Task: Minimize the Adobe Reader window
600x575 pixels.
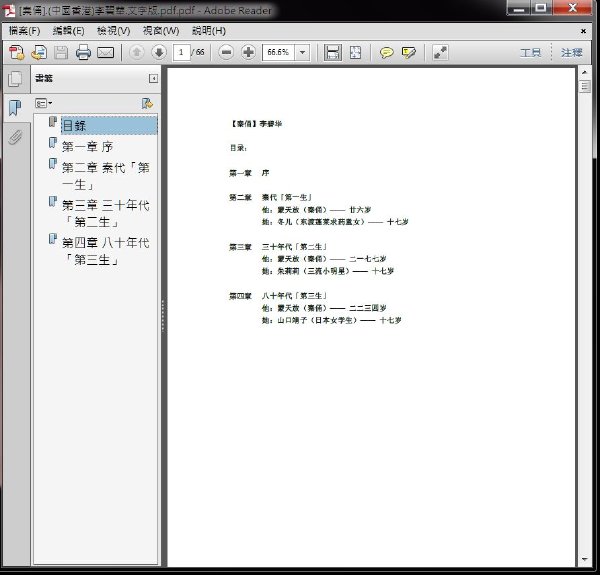Action: [x=519, y=8]
